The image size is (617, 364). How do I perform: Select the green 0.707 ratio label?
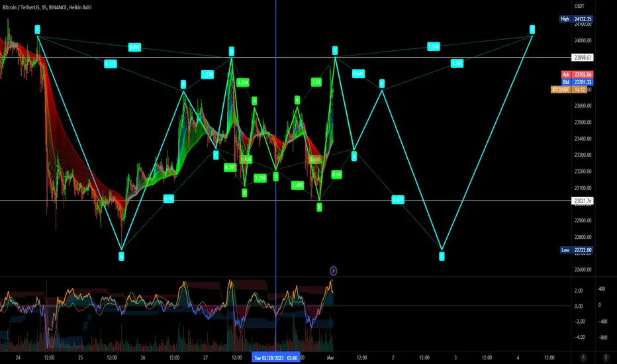(230, 167)
